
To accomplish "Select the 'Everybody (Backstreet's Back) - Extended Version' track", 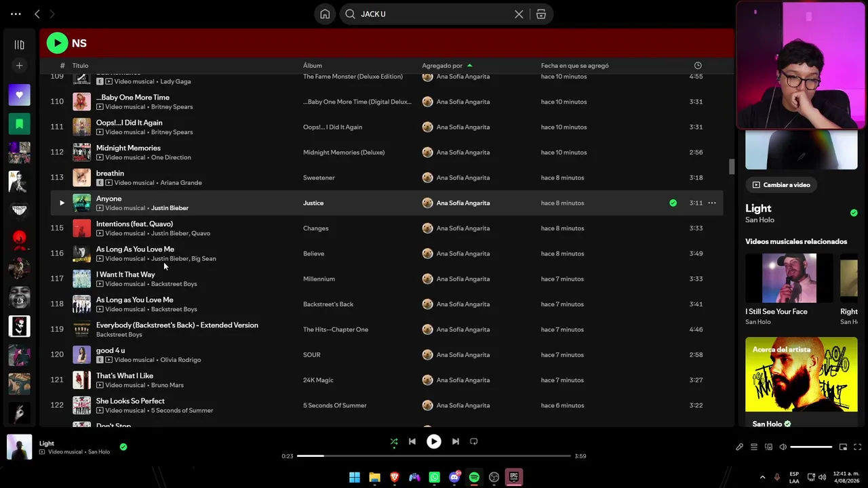I will point(177,325).
